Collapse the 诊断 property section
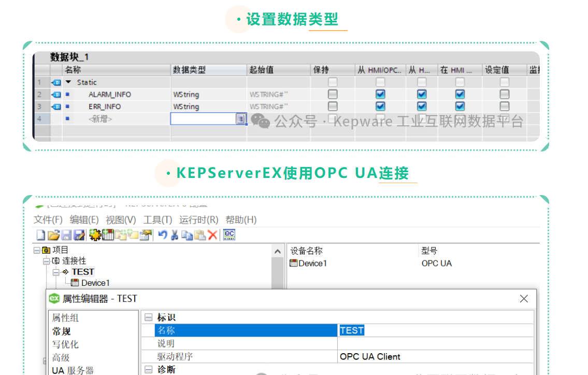 [x=149, y=370]
